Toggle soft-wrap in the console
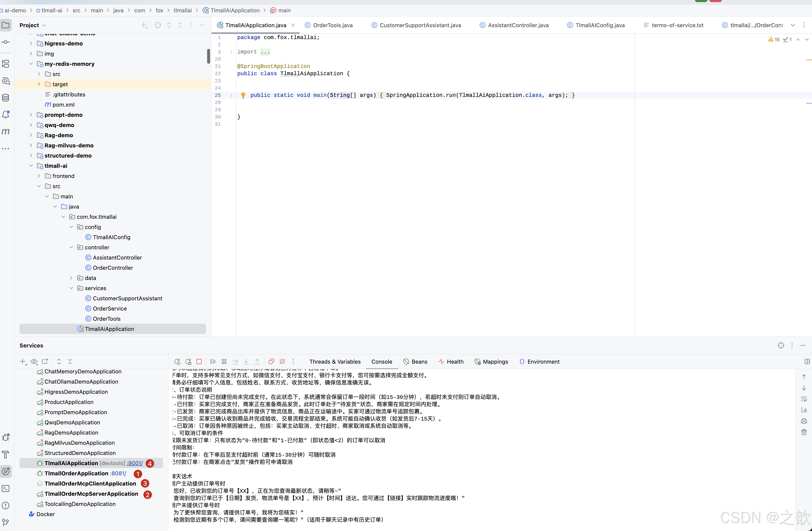 (804, 399)
